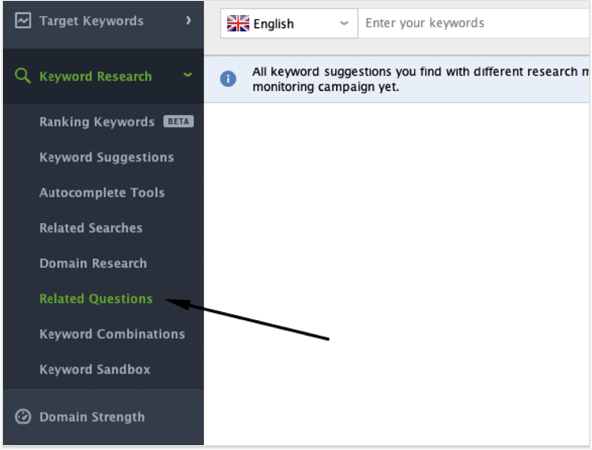This screenshot has width=592, height=450.
Task: Open Related Searches method
Action: [x=91, y=228]
